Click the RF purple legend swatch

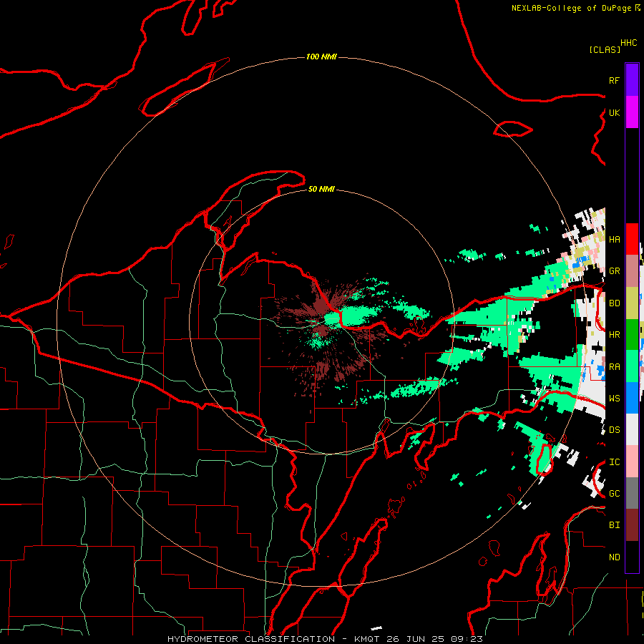[632, 80]
